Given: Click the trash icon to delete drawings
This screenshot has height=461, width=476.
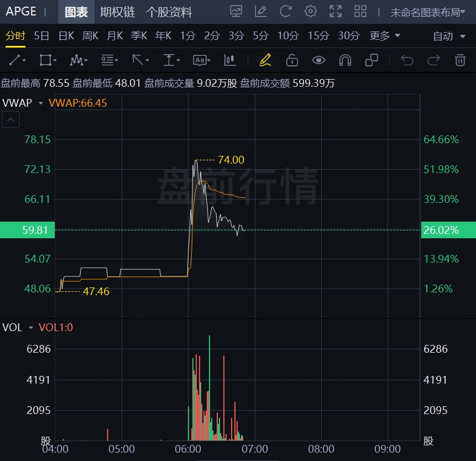Looking at the screenshot, I should click(x=460, y=60).
